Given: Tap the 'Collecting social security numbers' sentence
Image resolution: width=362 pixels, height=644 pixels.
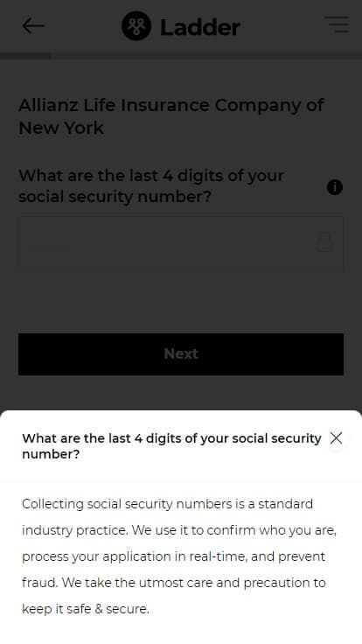Looking at the screenshot, I should [167, 504].
